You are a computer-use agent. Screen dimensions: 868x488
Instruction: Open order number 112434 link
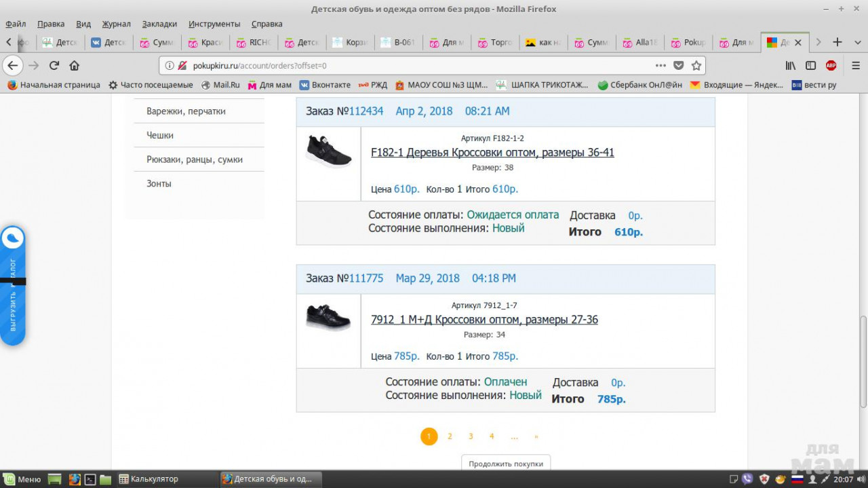point(366,111)
